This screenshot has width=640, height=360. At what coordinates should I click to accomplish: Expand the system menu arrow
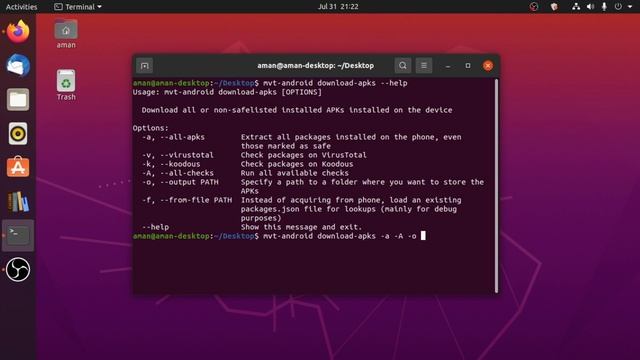coord(630,7)
